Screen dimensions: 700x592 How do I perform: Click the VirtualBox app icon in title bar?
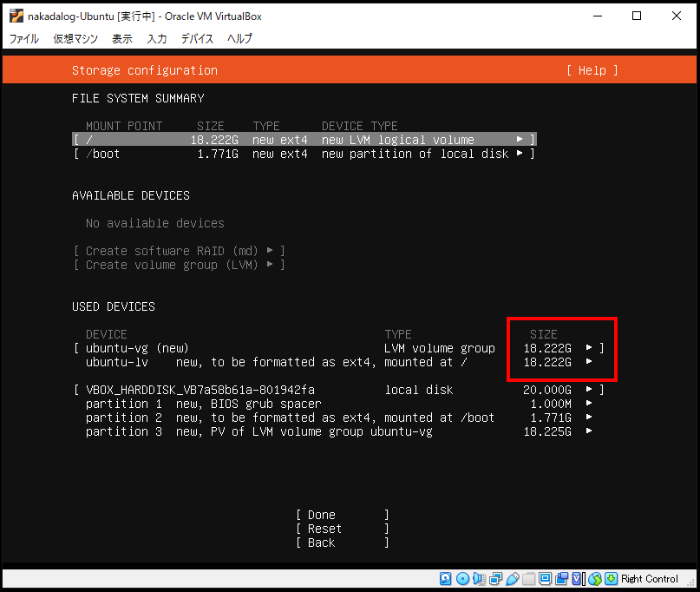pyautogui.click(x=16, y=16)
